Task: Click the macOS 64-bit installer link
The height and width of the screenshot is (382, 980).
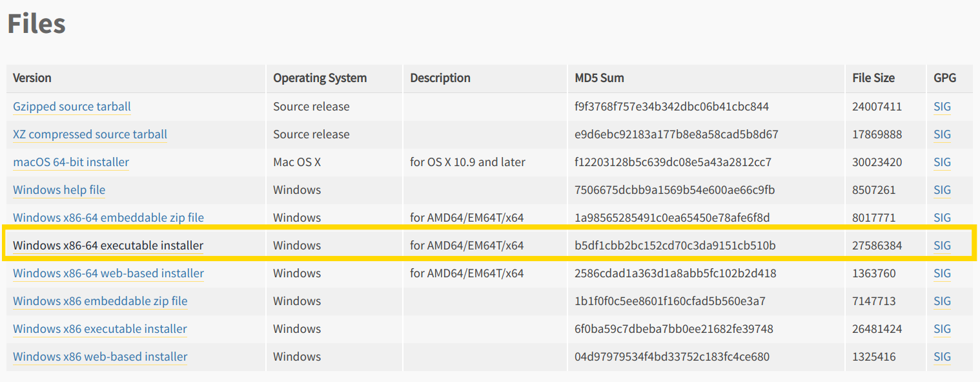Action: click(x=71, y=162)
